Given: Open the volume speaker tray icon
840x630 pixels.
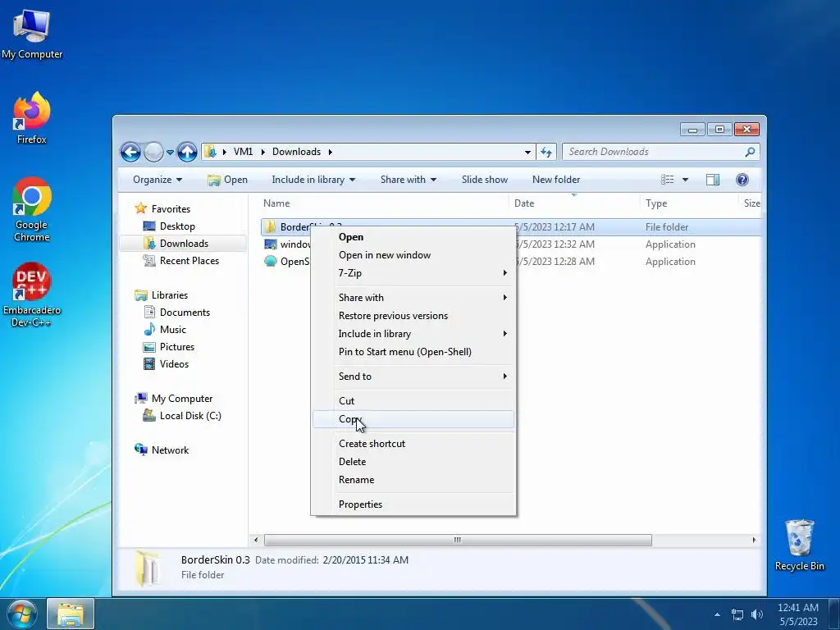Looking at the screenshot, I should point(757,614).
